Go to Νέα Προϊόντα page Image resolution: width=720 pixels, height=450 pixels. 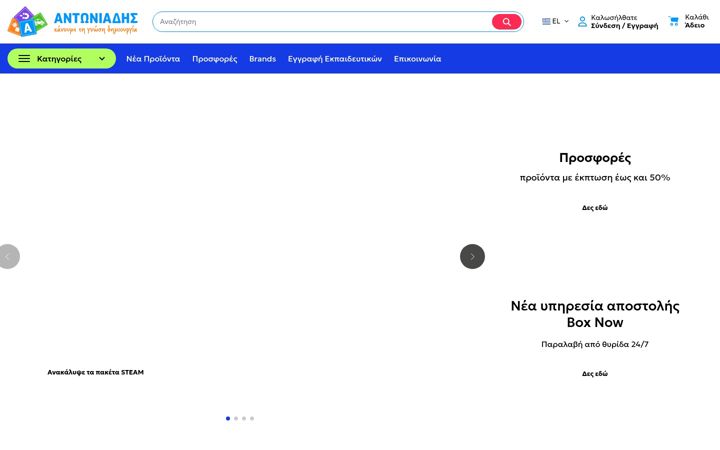(153, 59)
